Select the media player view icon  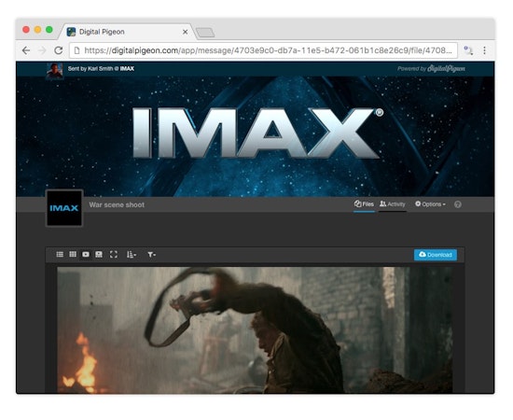pyautogui.click(x=86, y=255)
